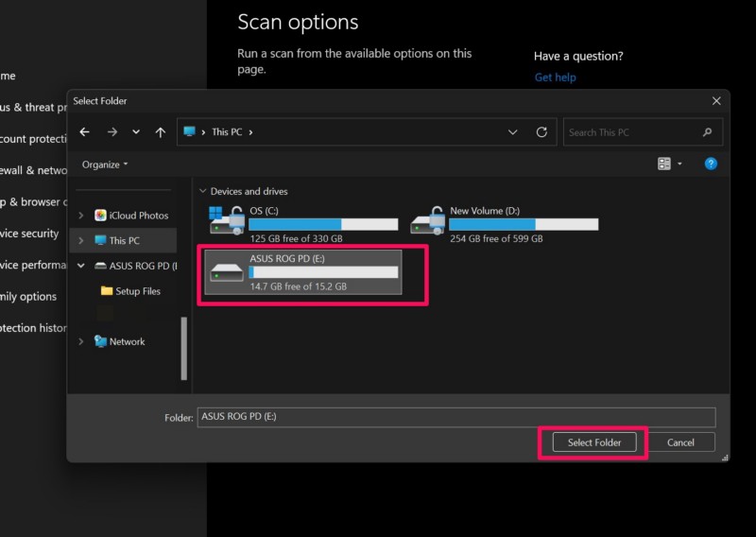Expand the address bar history dropdown

513,132
